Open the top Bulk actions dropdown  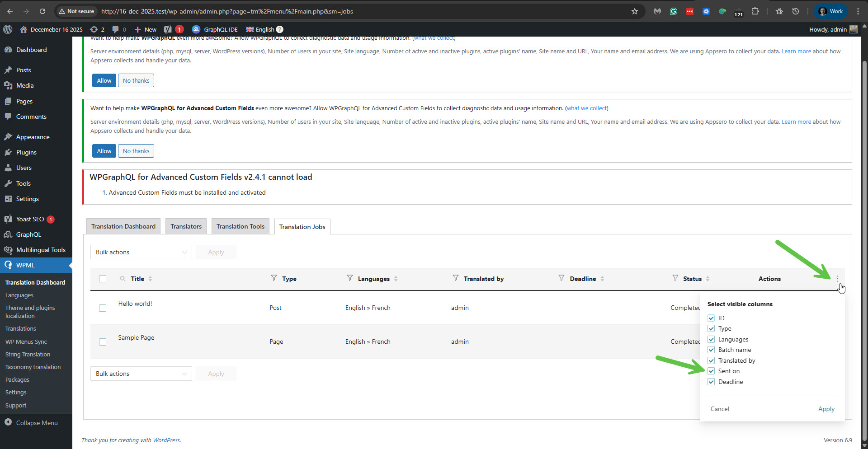click(x=141, y=252)
